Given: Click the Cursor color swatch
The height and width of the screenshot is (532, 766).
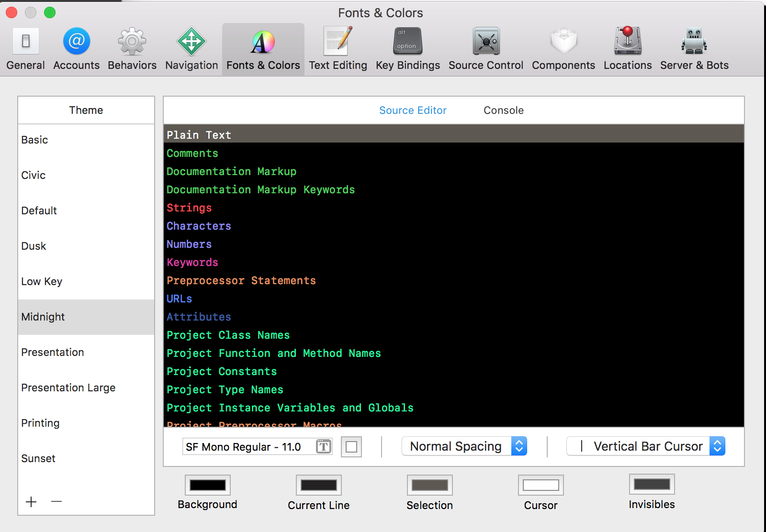Looking at the screenshot, I should 541,485.
